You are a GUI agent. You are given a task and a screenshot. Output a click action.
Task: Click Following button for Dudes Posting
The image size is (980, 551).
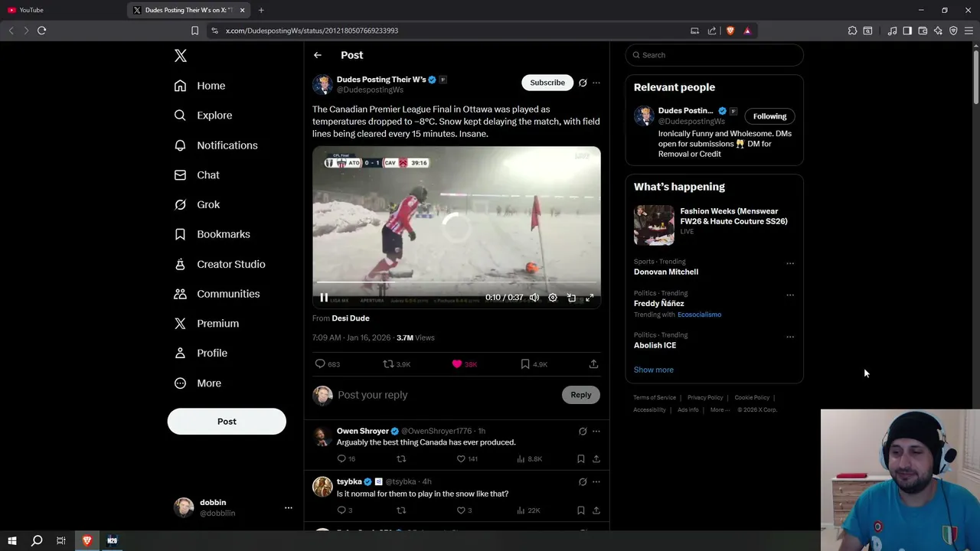coord(769,116)
